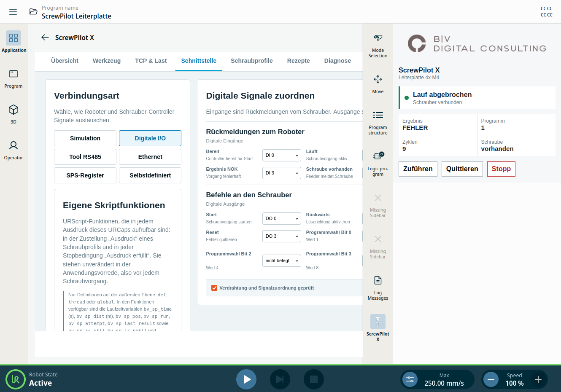Select Digitale I/O connection type
561x392 pixels.
(150, 138)
